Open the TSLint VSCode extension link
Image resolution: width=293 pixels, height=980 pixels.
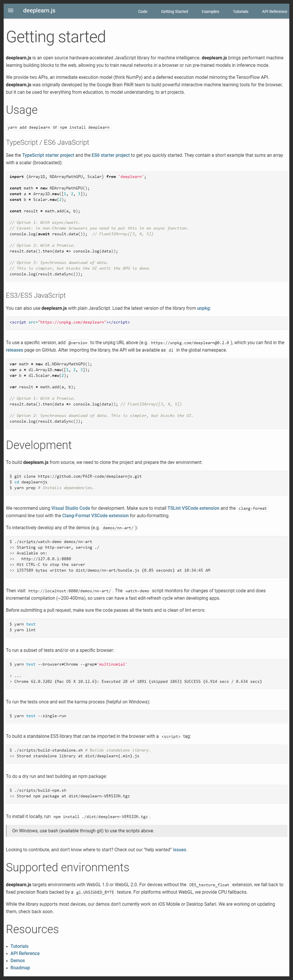[x=193, y=508]
